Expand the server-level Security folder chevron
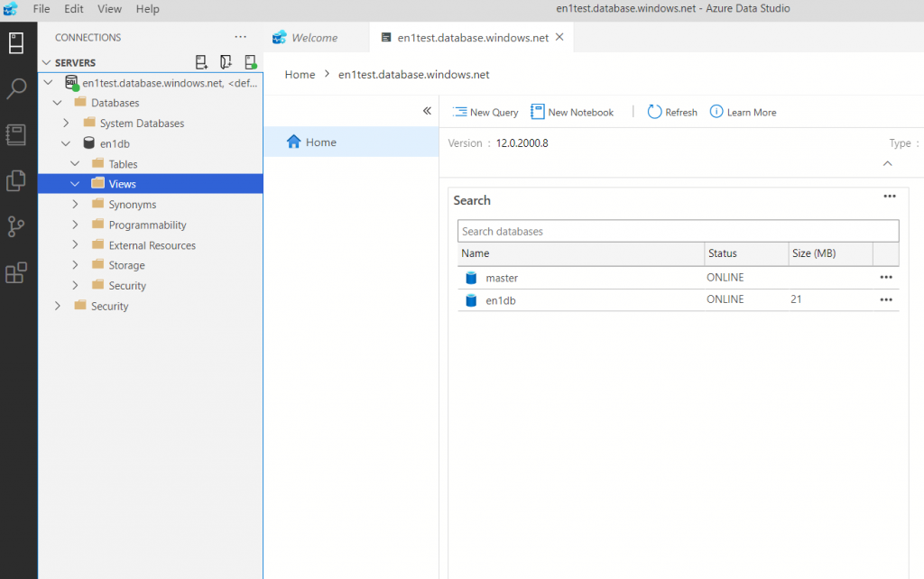The image size is (924, 579). pos(57,306)
